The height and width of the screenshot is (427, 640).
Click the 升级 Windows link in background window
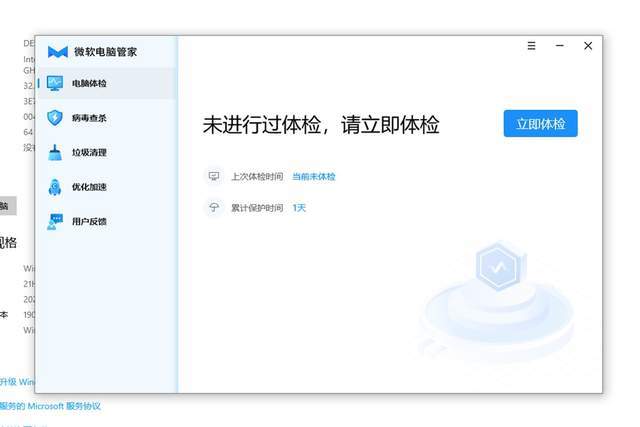17,382
